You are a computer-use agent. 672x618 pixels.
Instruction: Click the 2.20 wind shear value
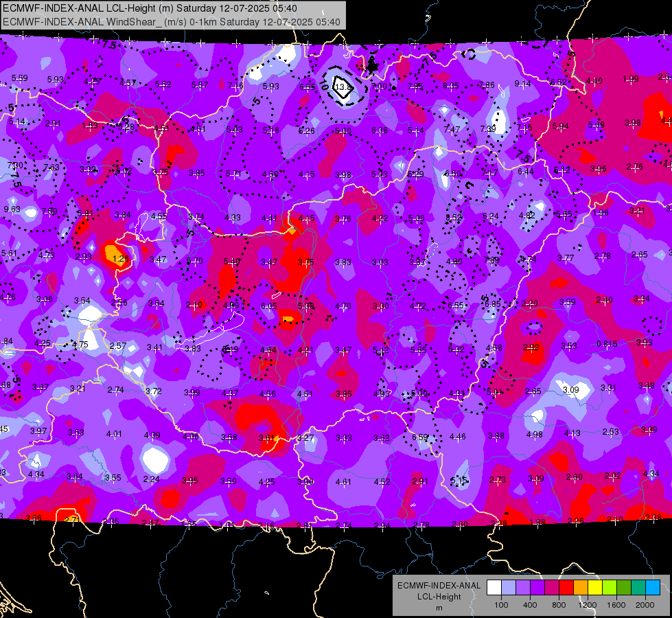click(x=529, y=304)
